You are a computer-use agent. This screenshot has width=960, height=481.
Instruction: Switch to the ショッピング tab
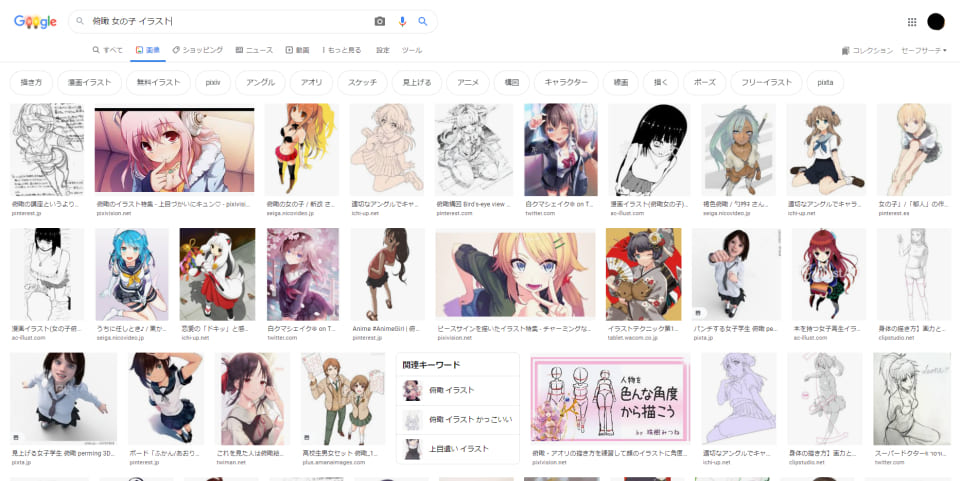tap(198, 50)
